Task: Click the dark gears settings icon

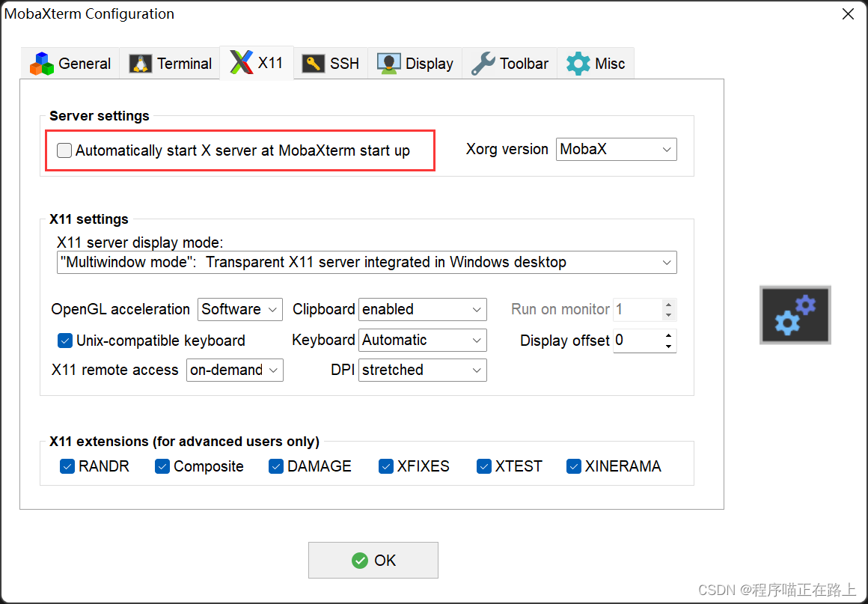Action: click(x=795, y=314)
